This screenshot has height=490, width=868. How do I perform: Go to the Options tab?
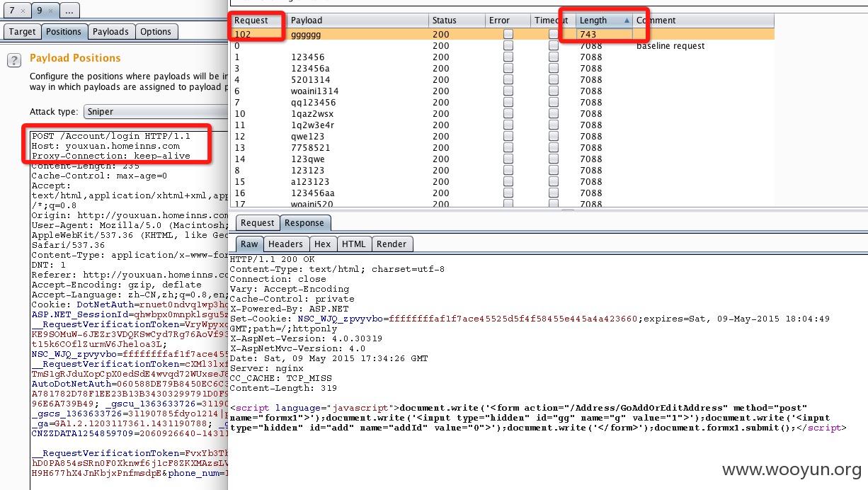(x=156, y=32)
